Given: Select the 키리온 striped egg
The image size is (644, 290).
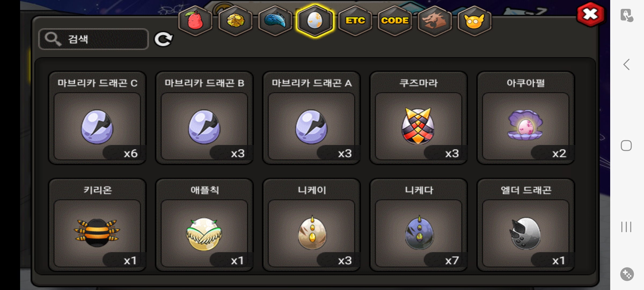Looking at the screenshot, I should (x=97, y=225).
